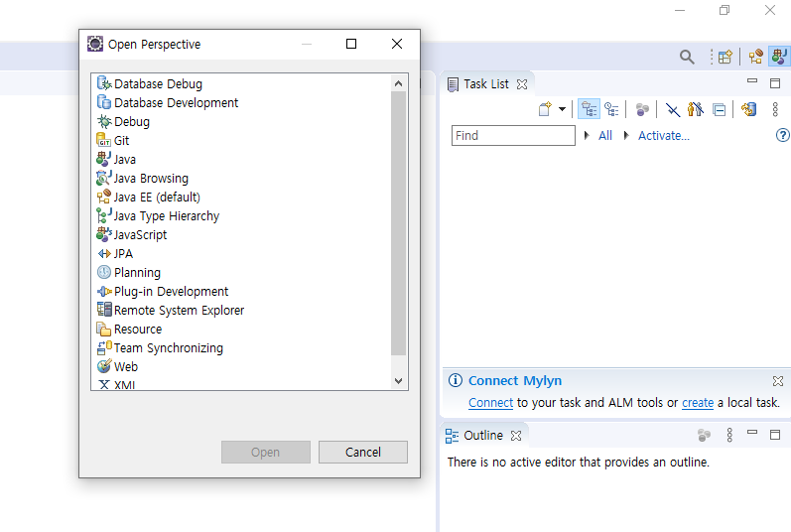Screen dimensions: 791x532
Task: Toggle Categorized presentation in Task List
Action: pyautogui.click(x=589, y=109)
